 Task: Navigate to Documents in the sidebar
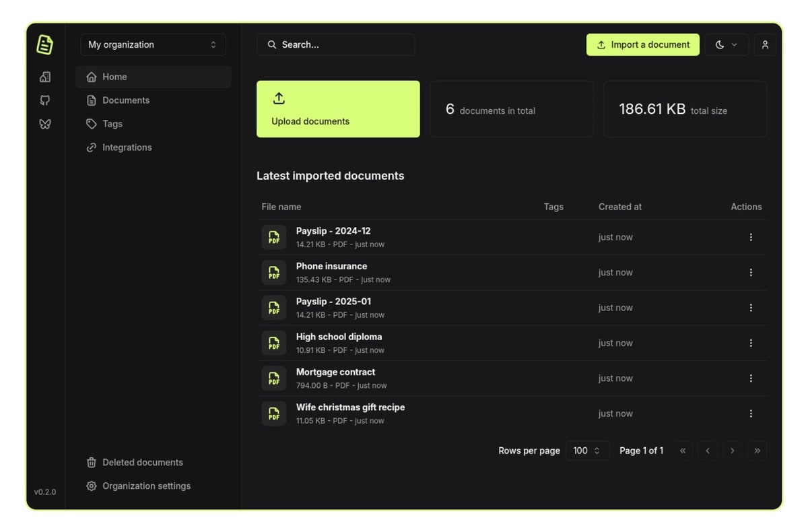click(126, 100)
